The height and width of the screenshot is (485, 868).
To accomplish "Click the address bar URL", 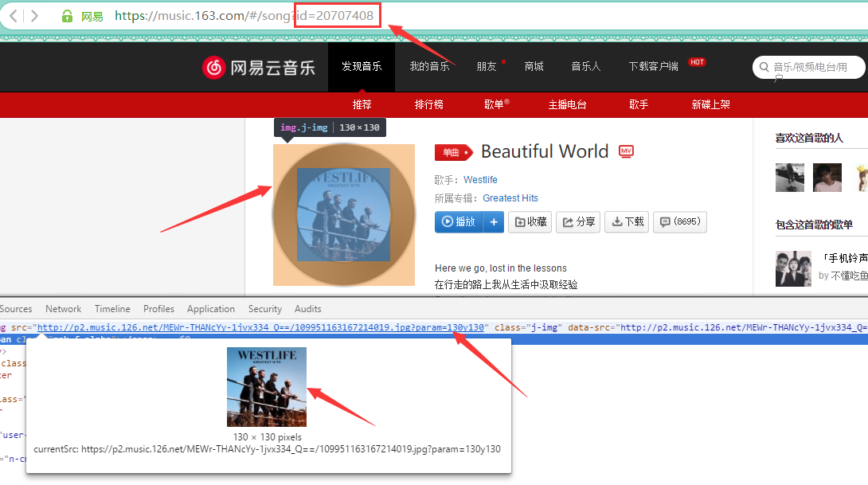I will 244,15.
